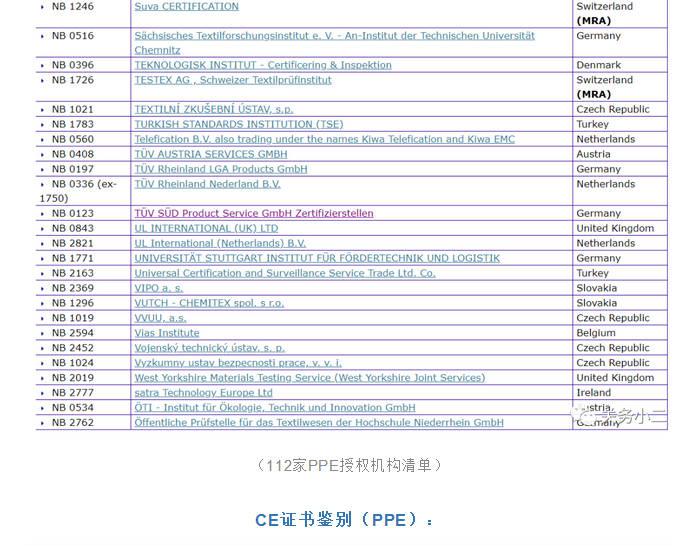The image size is (700, 546).
Task: Select the NB 1783 cell
Action: pos(83,124)
